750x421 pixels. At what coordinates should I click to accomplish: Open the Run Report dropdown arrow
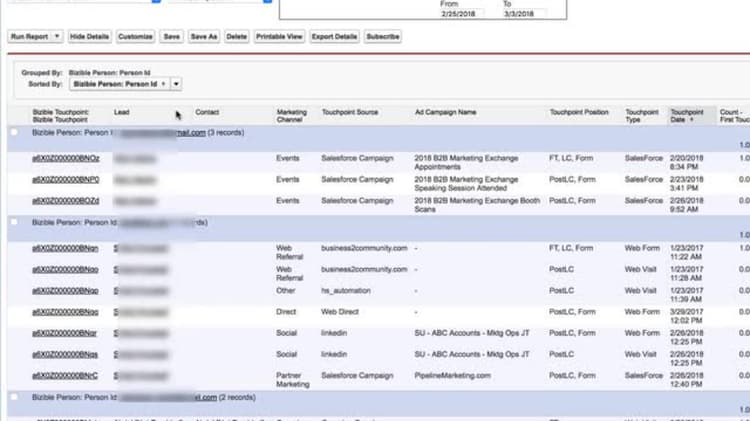57,37
